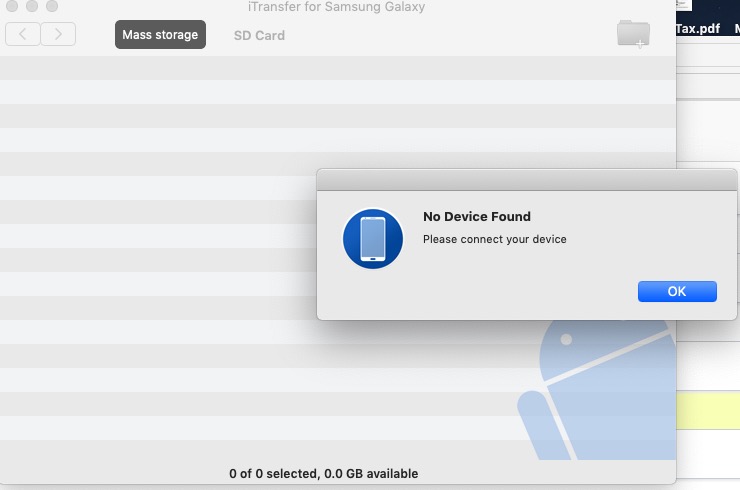Click the Tax.pdf file in background window

point(698,29)
